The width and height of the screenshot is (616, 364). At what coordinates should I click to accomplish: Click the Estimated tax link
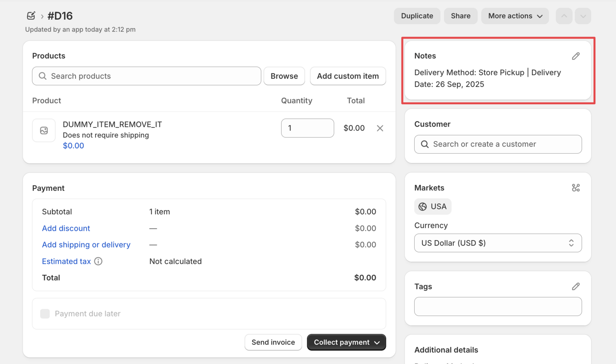pyautogui.click(x=66, y=261)
